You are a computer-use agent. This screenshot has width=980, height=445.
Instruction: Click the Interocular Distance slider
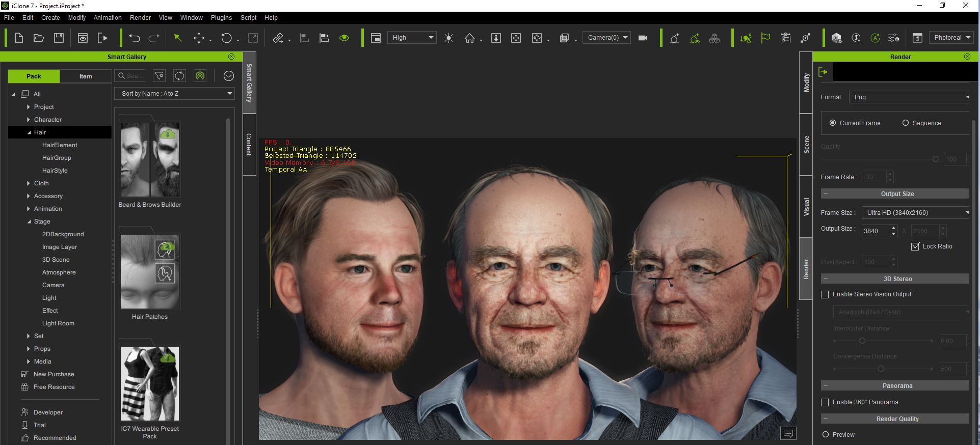point(883,341)
